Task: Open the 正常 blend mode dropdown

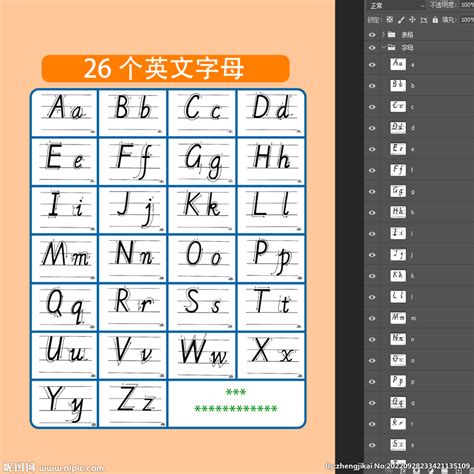Action: (396, 5)
